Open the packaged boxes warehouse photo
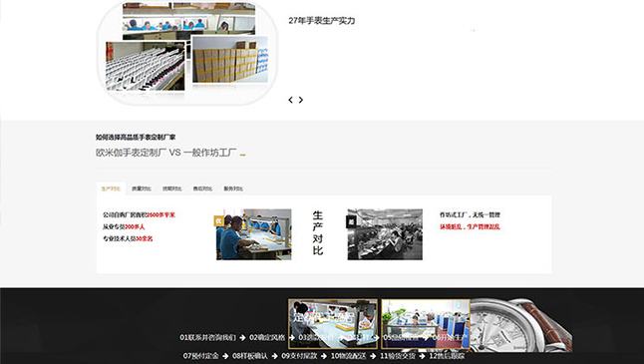The height and width of the screenshot is (364, 644). pos(230,60)
